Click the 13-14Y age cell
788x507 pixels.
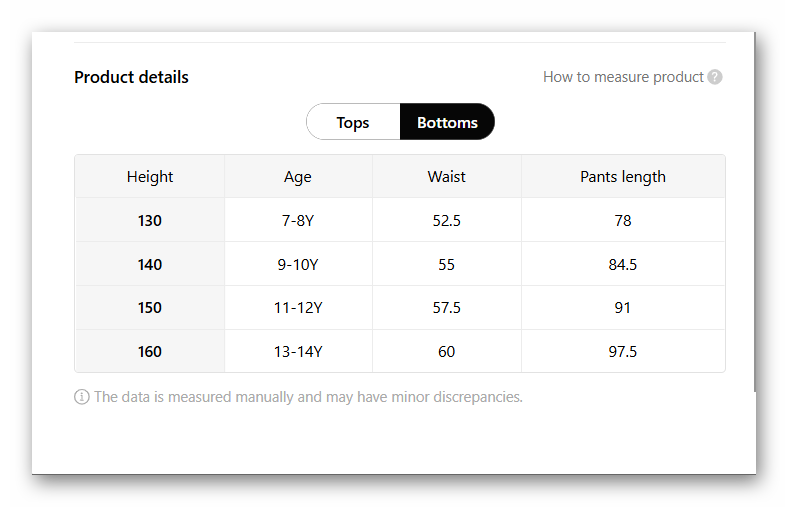click(298, 352)
